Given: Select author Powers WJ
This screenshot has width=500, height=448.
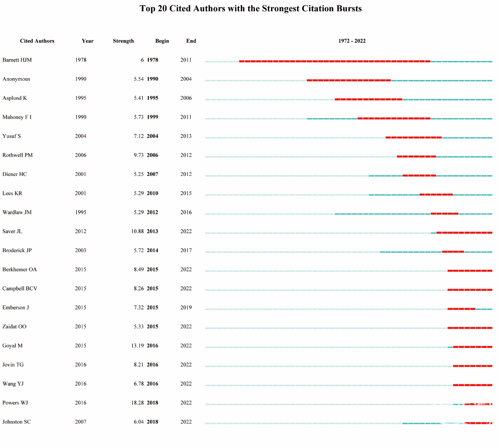Looking at the screenshot, I should tap(15, 403).
